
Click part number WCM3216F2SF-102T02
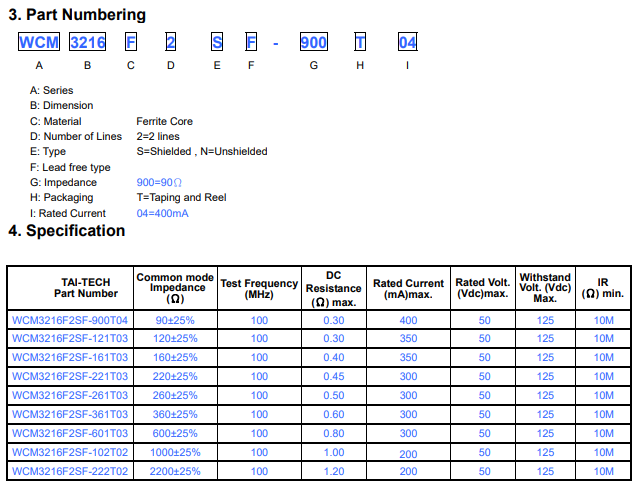pos(70,452)
